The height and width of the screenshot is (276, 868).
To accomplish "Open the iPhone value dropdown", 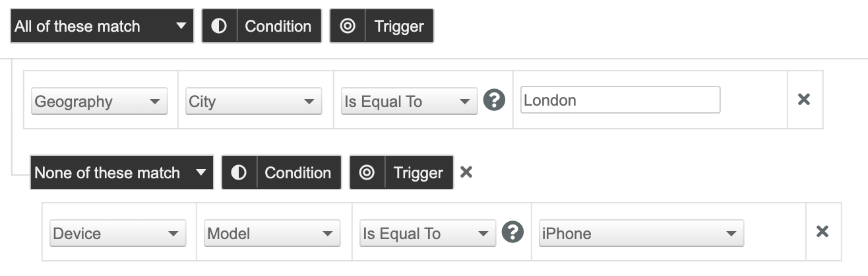I will coord(641,234).
